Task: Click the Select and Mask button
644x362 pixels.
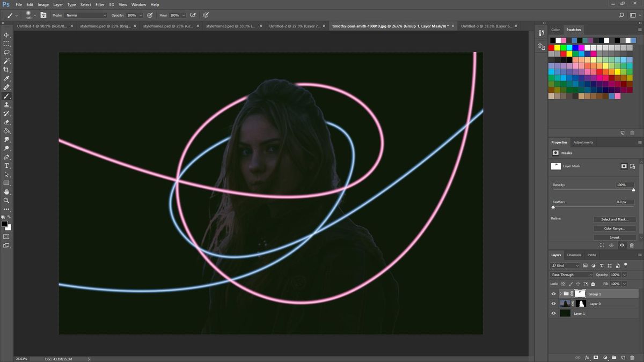Action: [x=615, y=219]
